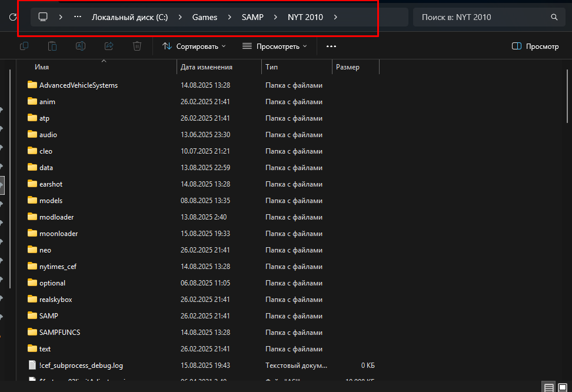Viewport: 572px width, 392px height.
Task: Open the three-dots more options menu in the toolbar
Action: tap(331, 46)
